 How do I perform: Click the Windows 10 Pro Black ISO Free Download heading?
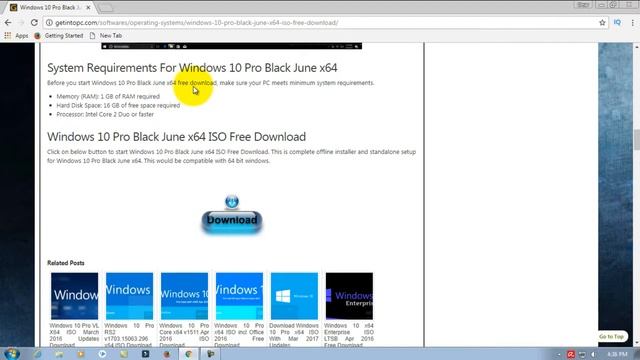click(176, 137)
